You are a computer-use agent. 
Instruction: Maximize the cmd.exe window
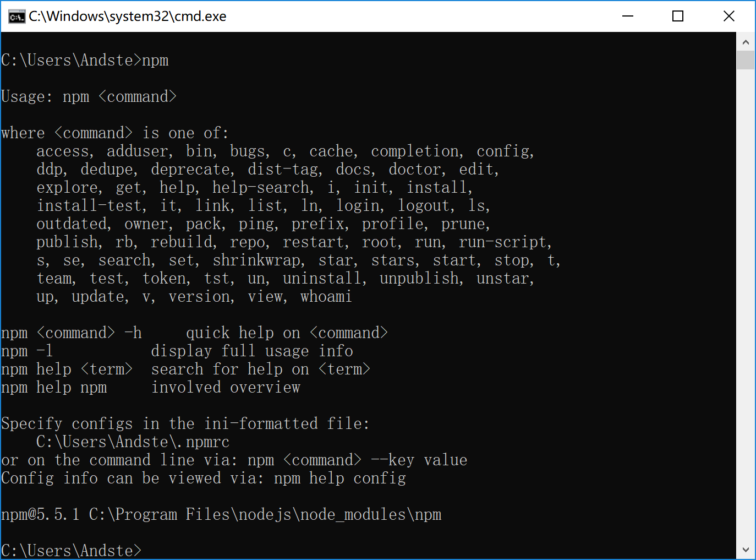[678, 16]
